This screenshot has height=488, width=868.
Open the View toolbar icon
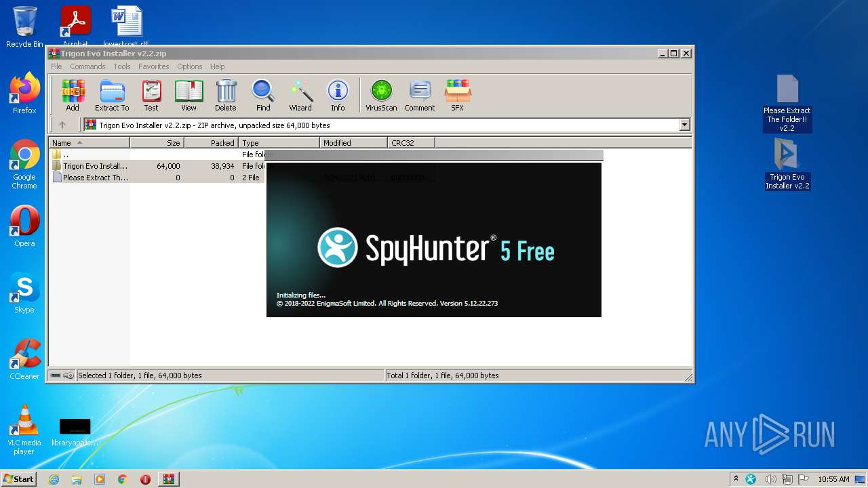pyautogui.click(x=189, y=95)
